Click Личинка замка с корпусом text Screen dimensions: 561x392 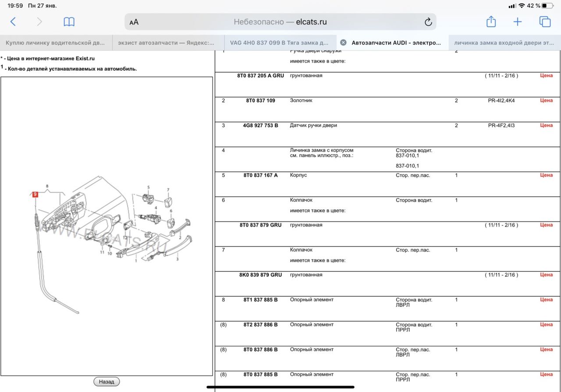(x=322, y=150)
